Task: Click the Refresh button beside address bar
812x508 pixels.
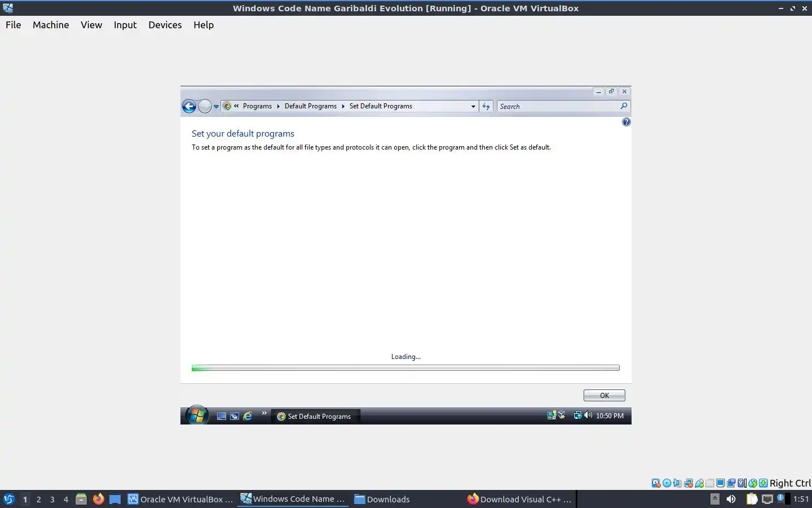Action: point(486,106)
